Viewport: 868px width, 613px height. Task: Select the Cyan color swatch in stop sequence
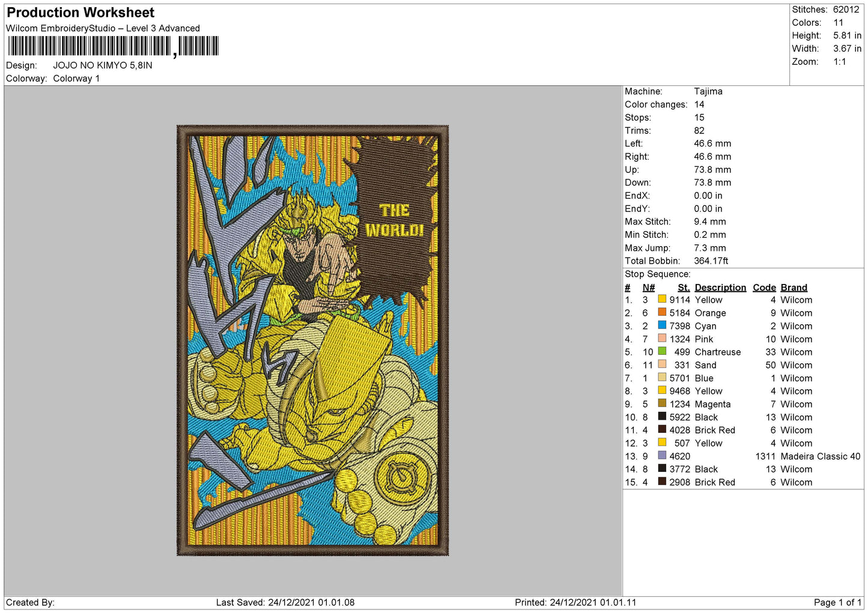pos(662,325)
